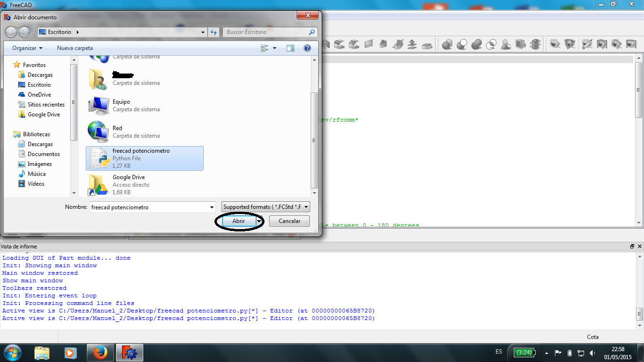The width and height of the screenshot is (644, 362).
Task: Select Equipo system folder
Action: [x=145, y=106]
